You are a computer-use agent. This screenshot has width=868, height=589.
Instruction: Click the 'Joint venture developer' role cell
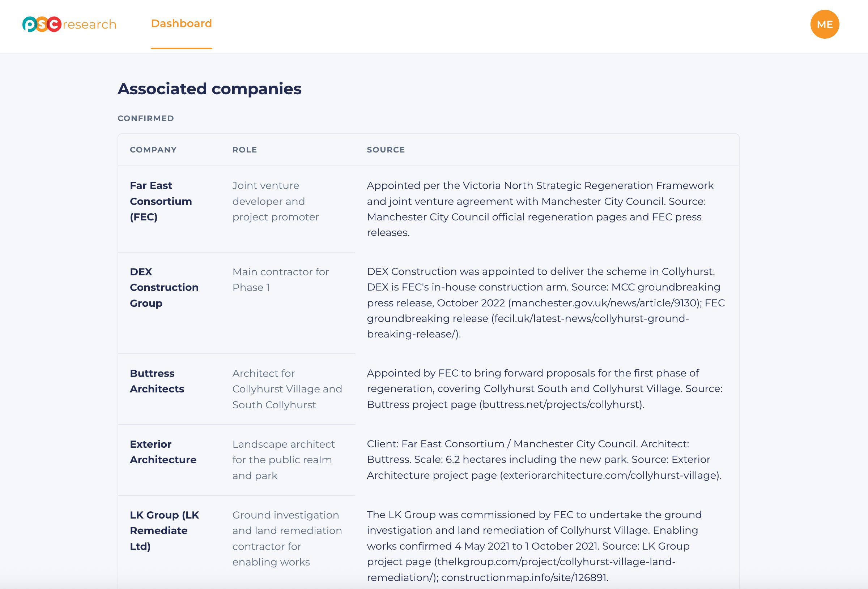point(276,201)
